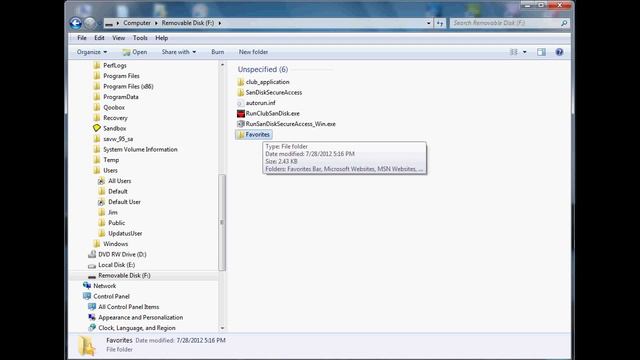Select Program Files in the folder tree

(121, 76)
